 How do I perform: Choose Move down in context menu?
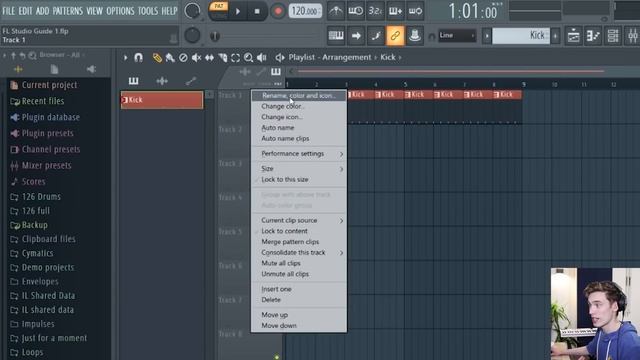click(299, 326)
